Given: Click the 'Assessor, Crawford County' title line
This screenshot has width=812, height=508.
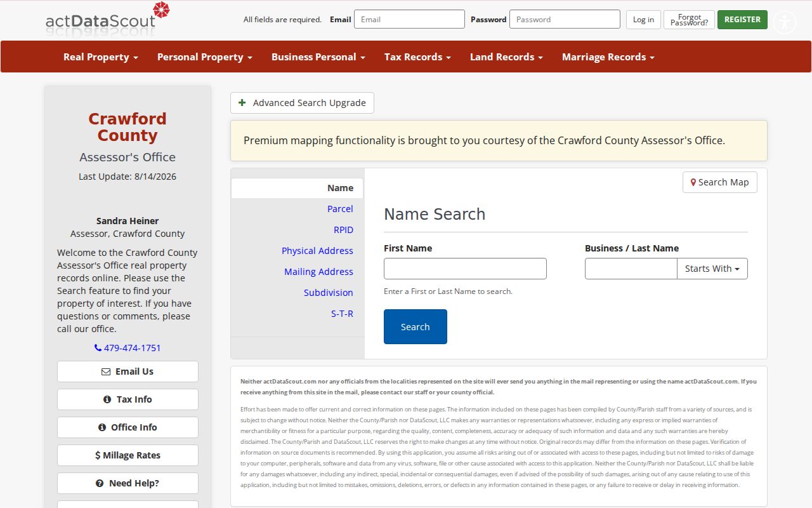Looking at the screenshot, I should point(128,234).
